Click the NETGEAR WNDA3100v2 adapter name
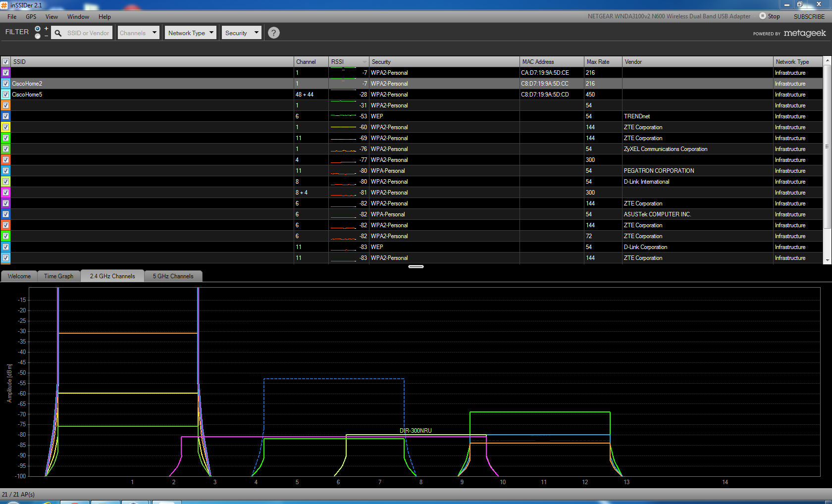This screenshot has height=504, width=832. [669, 16]
